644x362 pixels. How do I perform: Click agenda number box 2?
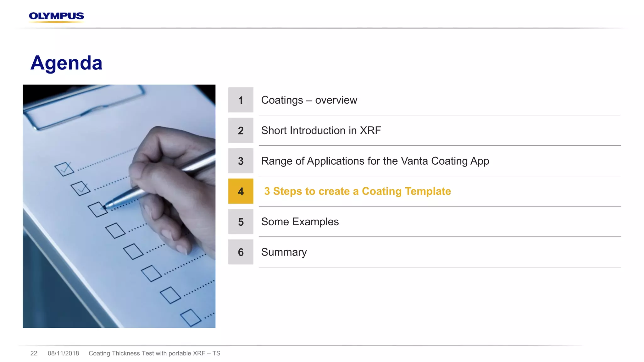(241, 130)
